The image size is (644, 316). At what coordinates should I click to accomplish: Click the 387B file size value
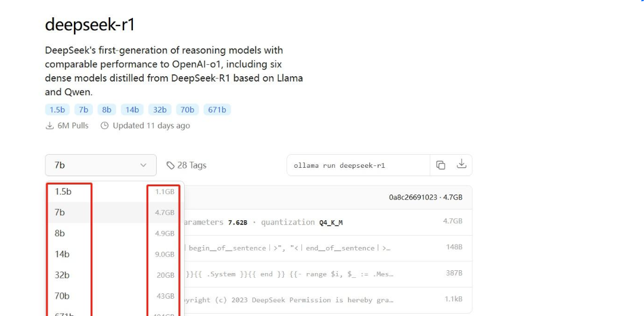pyautogui.click(x=454, y=273)
